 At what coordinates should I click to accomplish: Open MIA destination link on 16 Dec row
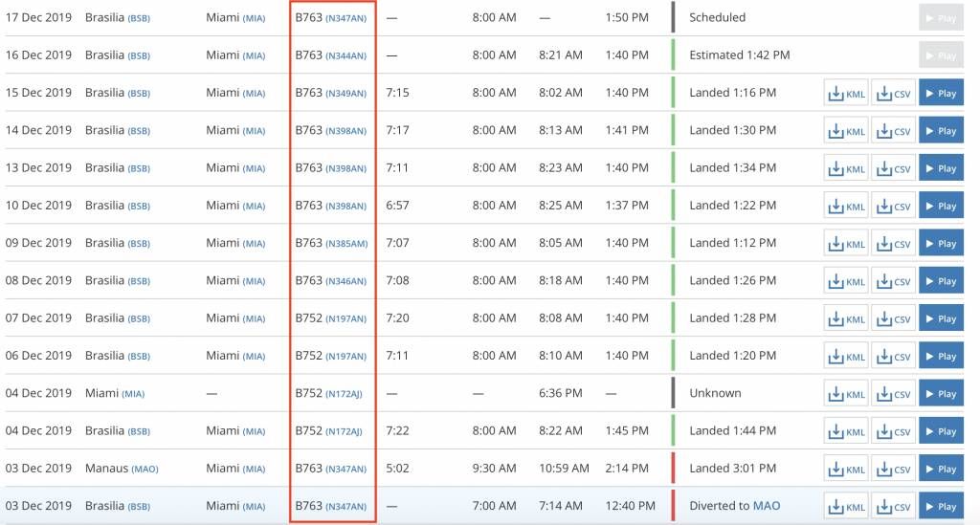(254, 55)
